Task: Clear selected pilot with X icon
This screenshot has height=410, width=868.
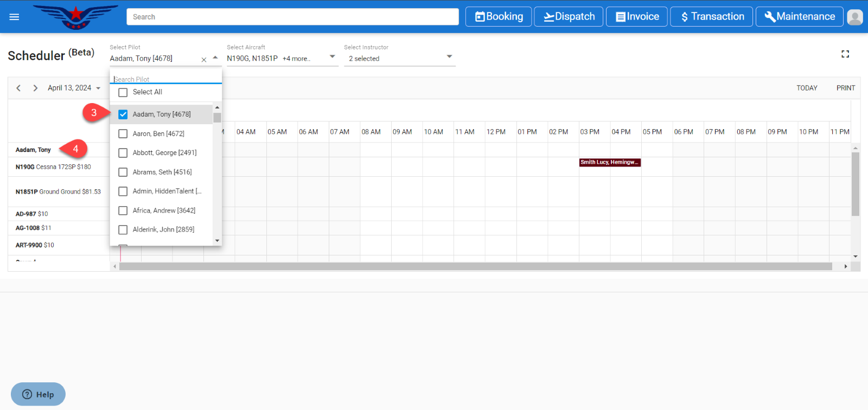Action: (x=204, y=60)
